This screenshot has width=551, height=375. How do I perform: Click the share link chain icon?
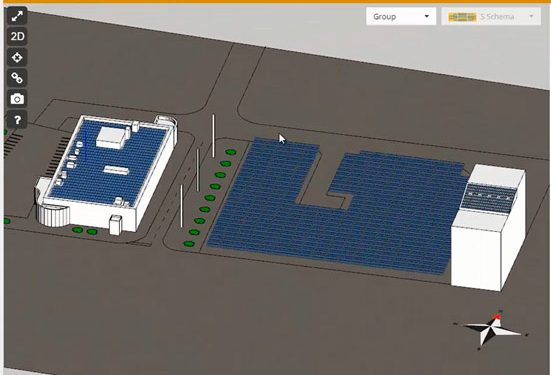[x=17, y=78]
